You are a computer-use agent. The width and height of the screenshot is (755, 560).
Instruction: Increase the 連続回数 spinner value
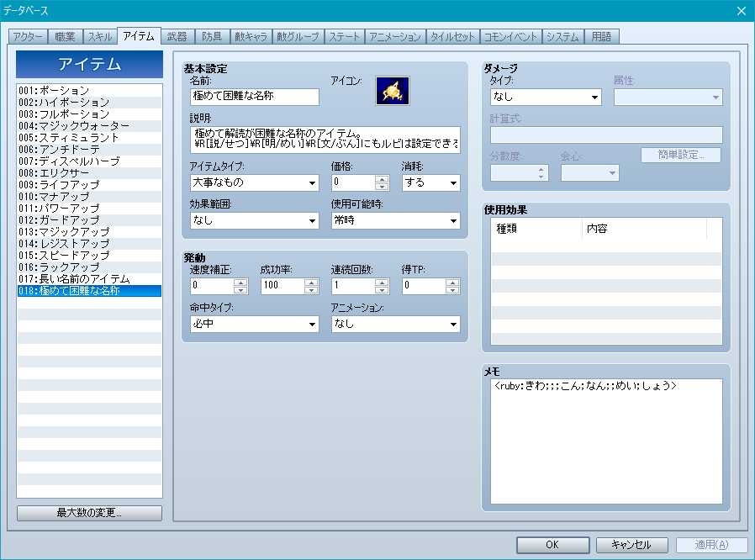click(x=382, y=282)
